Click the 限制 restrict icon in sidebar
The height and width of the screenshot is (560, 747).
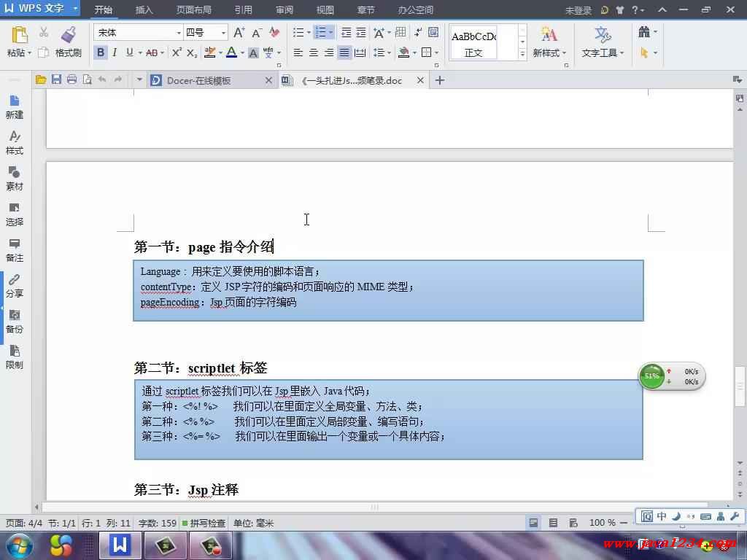pos(15,357)
